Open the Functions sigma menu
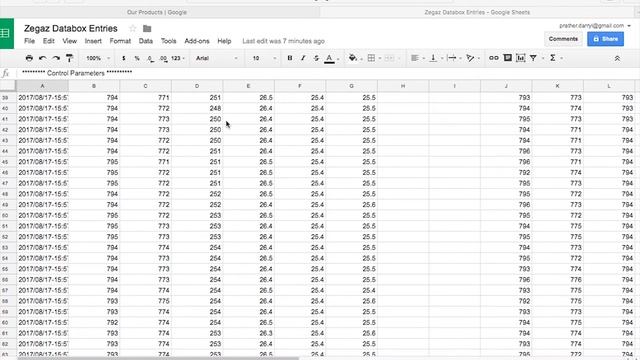 click(x=553, y=58)
